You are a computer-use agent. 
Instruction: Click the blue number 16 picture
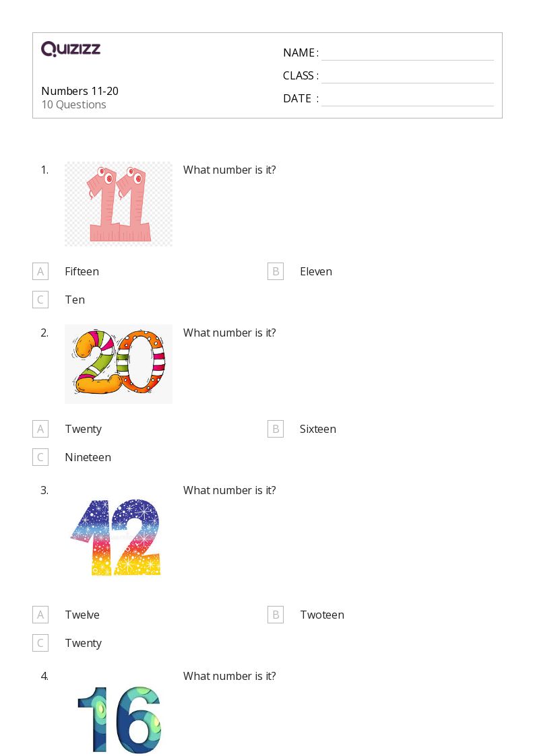(x=119, y=720)
